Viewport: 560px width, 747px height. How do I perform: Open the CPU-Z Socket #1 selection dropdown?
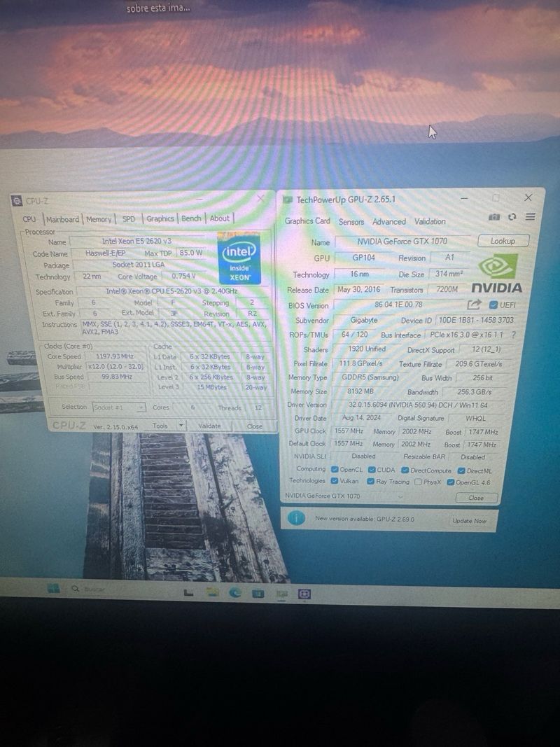119,407
